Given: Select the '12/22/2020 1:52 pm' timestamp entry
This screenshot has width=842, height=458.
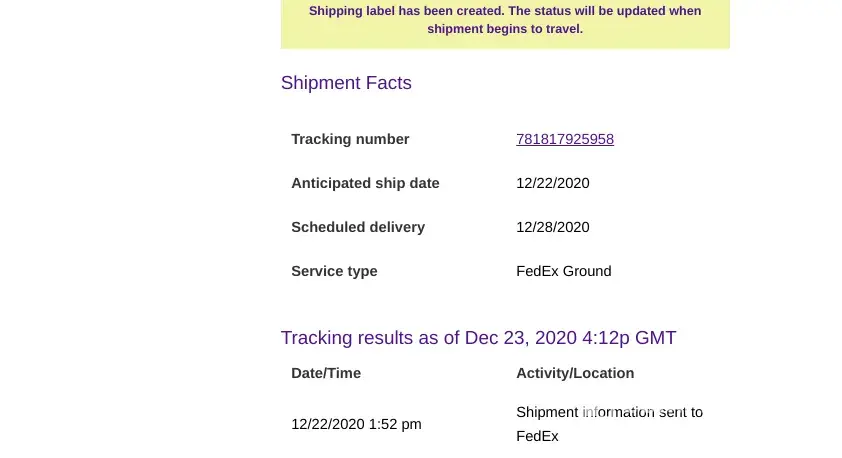Looking at the screenshot, I should coord(356,424).
